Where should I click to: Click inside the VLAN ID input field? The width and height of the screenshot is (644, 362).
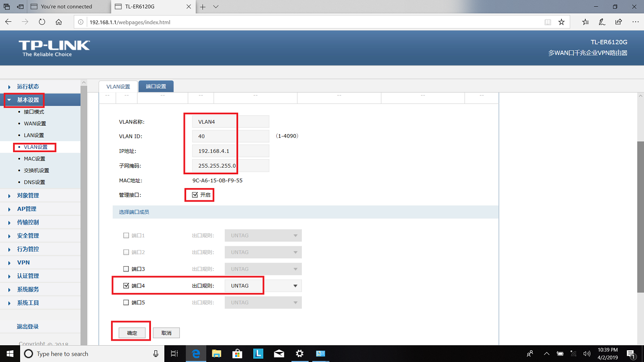coord(214,136)
